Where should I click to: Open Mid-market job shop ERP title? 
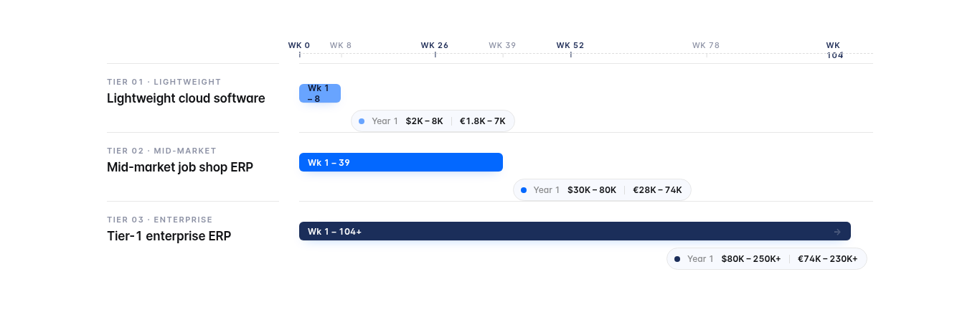(x=180, y=167)
